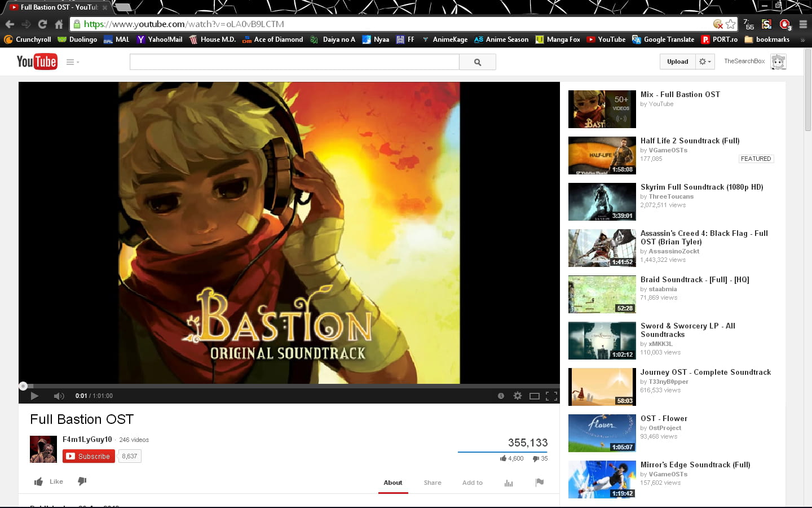Open the staabmia channel link
The height and width of the screenshot is (508, 812).
pyautogui.click(x=663, y=289)
